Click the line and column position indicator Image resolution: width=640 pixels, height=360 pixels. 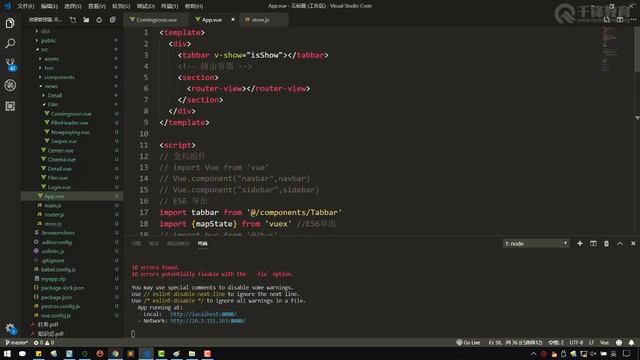(x=515, y=342)
